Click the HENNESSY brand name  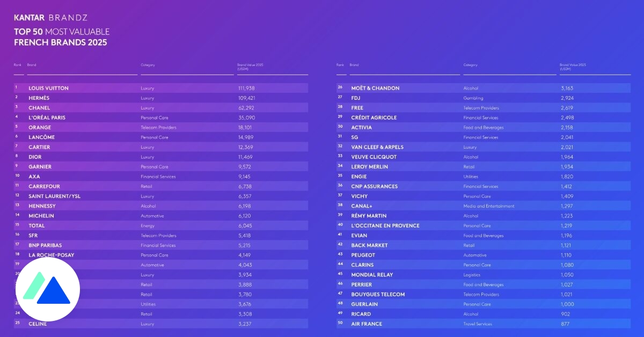(x=42, y=206)
